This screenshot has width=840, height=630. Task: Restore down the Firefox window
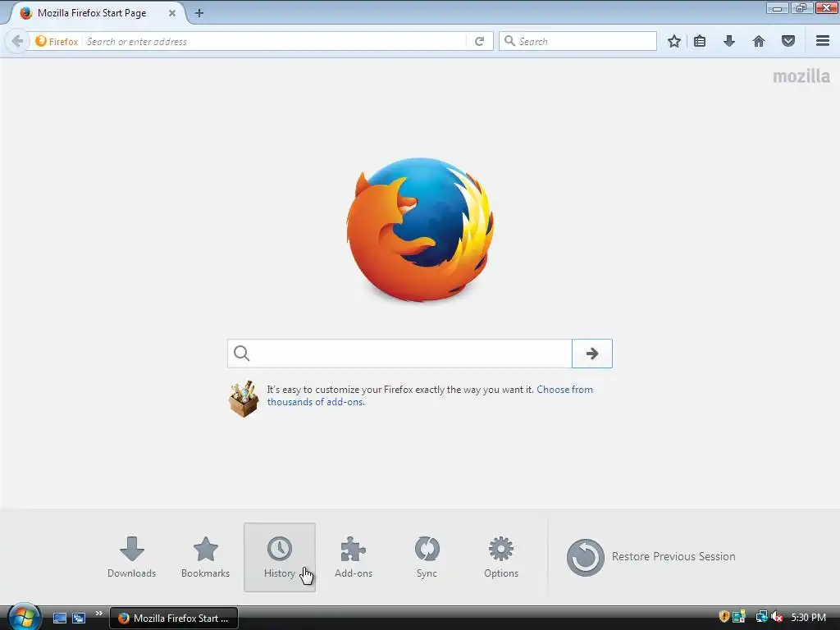[x=801, y=7]
